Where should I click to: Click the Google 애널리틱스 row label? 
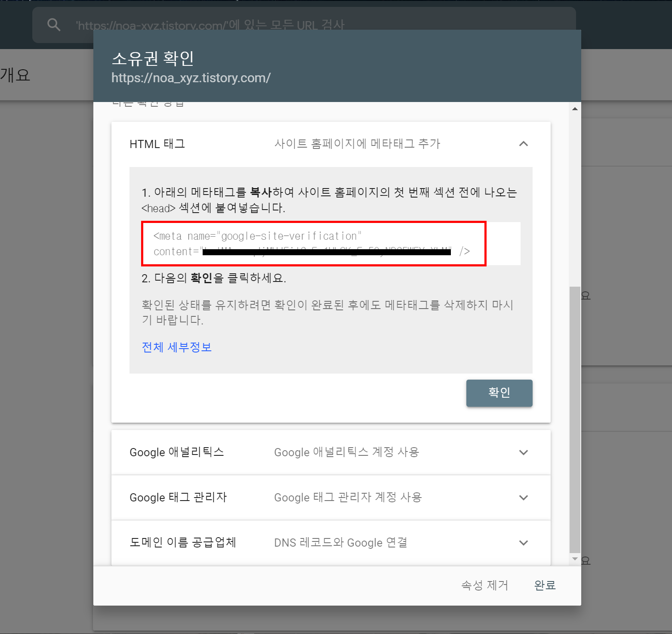[177, 452]
